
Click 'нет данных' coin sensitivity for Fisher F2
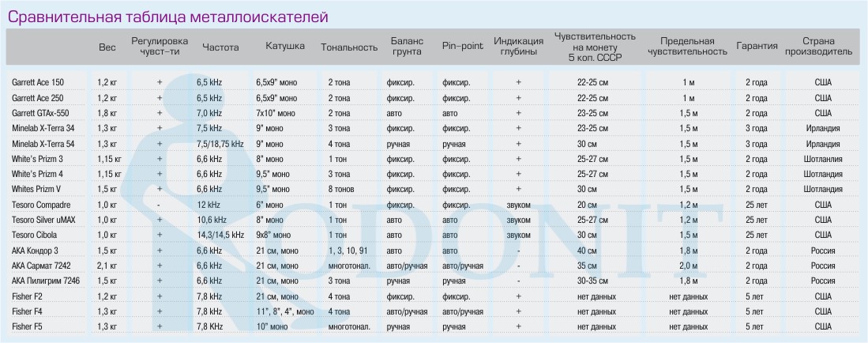(596, 296)
